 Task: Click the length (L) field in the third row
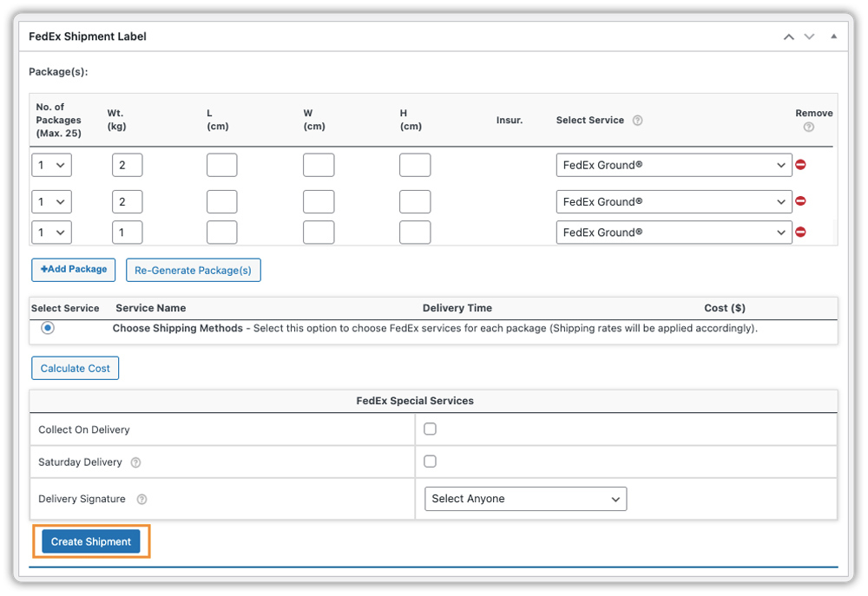222,233
